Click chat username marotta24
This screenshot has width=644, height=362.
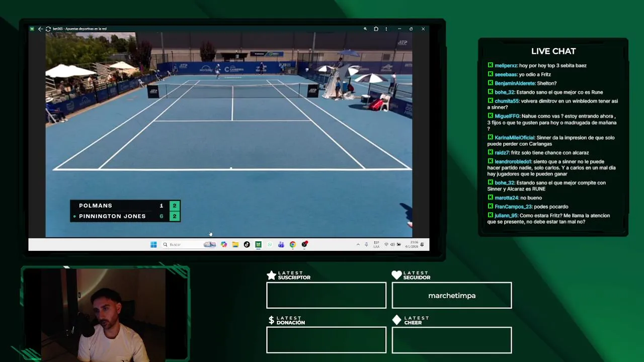[506, 198]
